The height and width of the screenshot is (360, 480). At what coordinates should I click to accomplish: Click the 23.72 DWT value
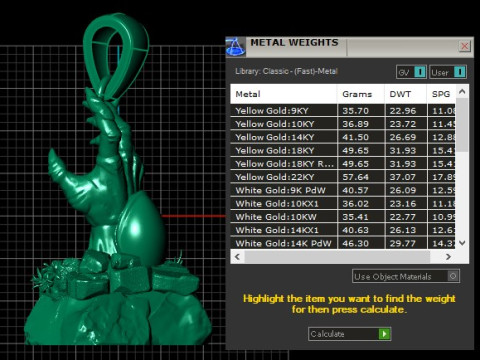tap(403, 124)
